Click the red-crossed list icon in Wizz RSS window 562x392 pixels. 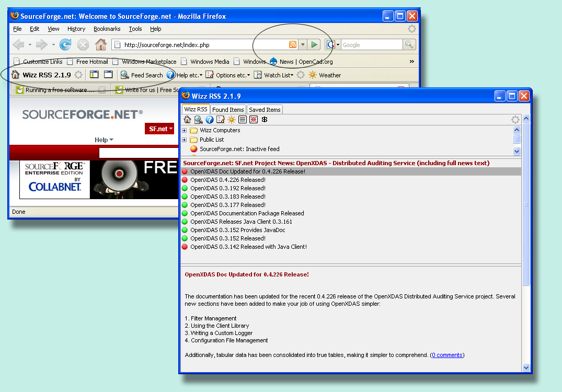coord(254,120)
